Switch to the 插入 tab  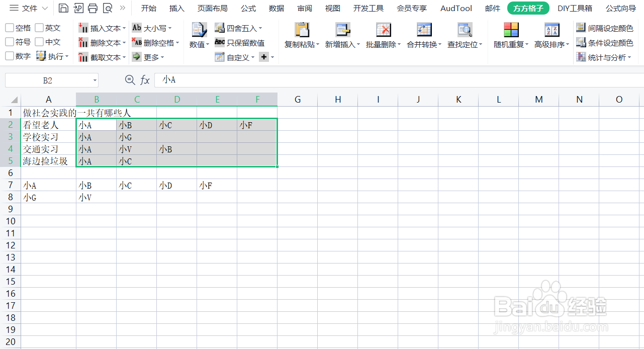pyautogui.click(x=177, y=8)
